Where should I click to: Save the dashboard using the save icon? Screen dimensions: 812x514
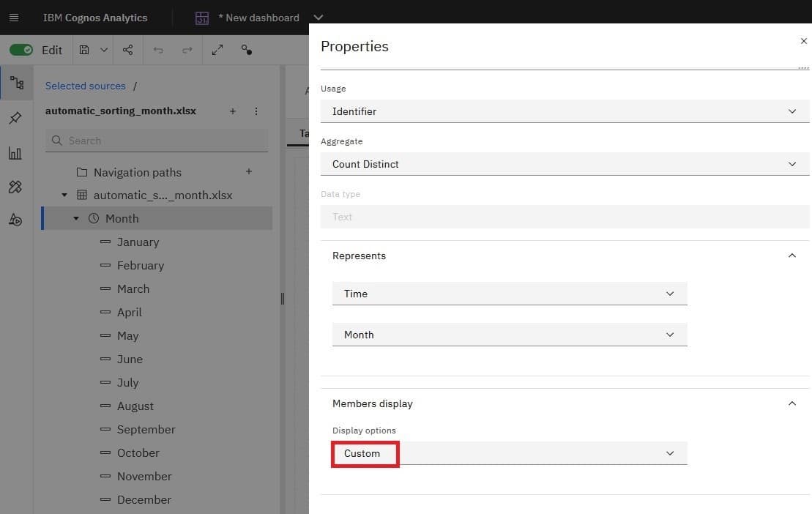pyautogui.click(x=83, y=50)
